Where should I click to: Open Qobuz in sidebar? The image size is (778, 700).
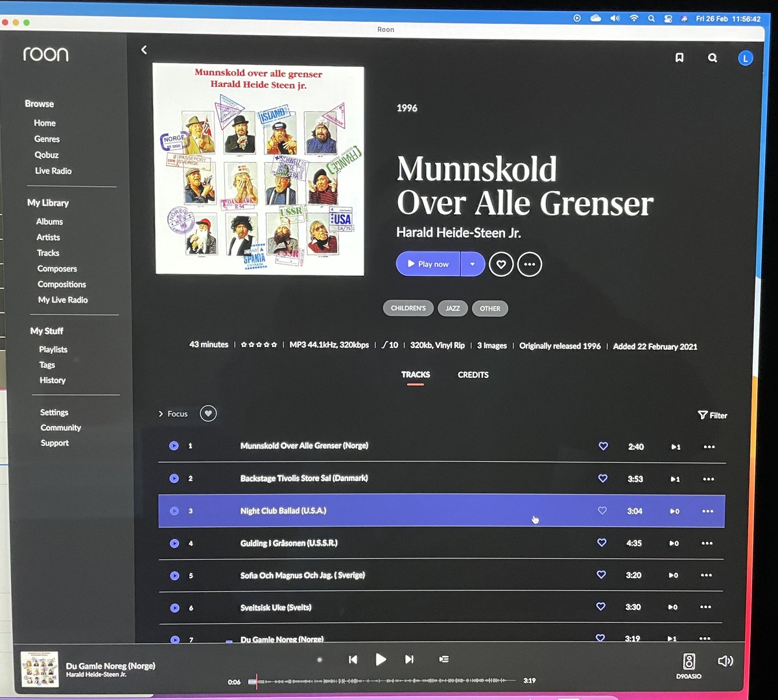coord(47,155)
